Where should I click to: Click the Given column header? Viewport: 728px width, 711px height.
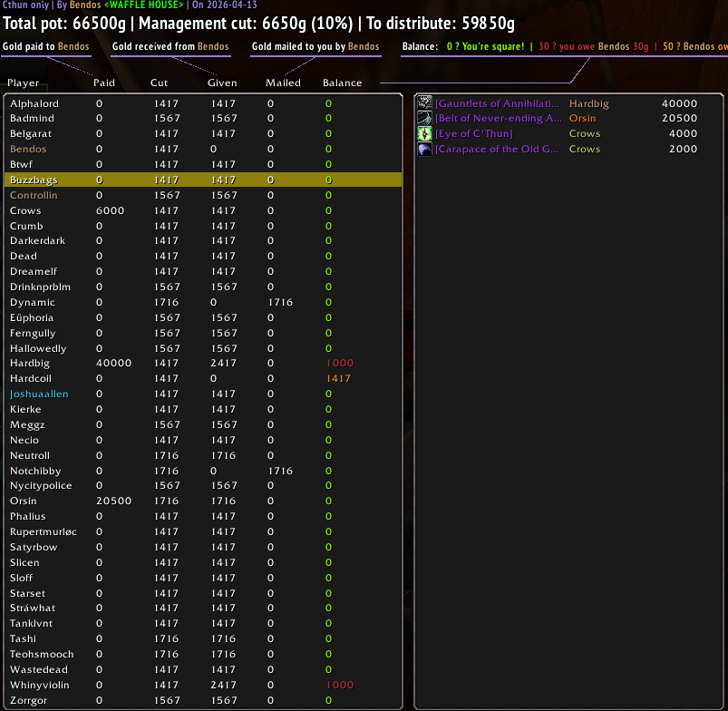tap(222, 83)
